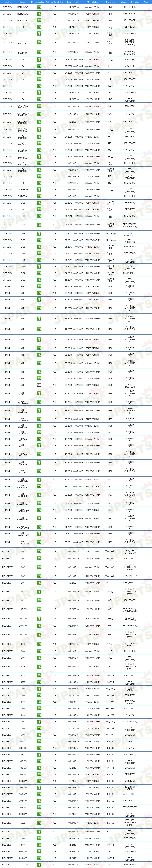Click petrol icon in C4 Grand Picasso 103kW row
This screenshot has width=152, height=868.
point(39,114)
